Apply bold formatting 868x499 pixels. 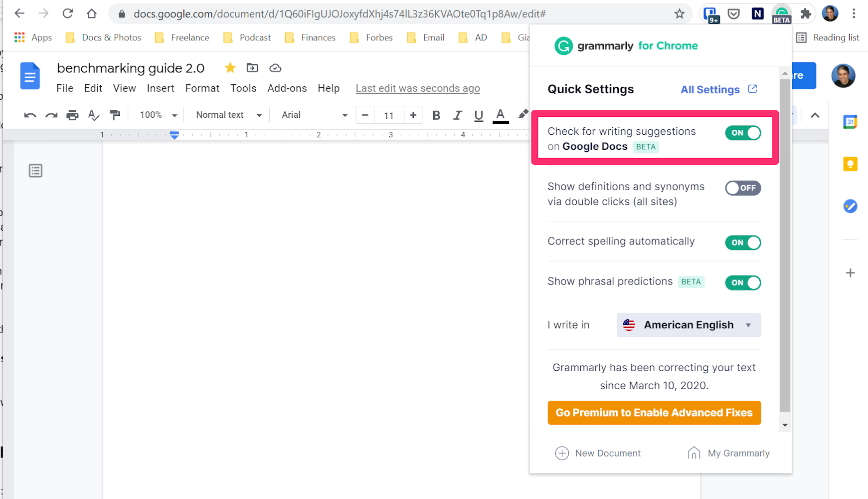coord(436,115)
